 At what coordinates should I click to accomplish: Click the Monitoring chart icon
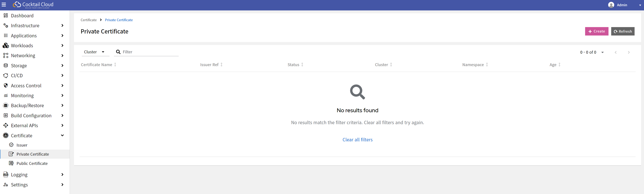click(6, 96)
